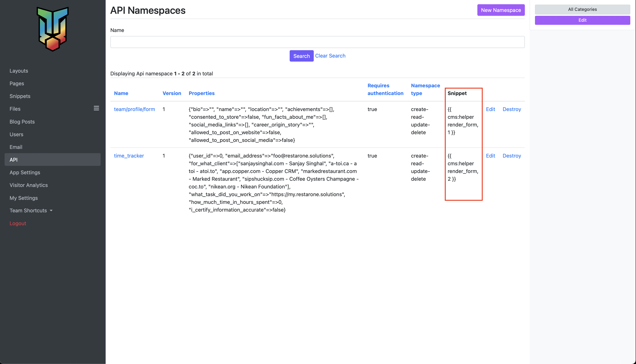This screenshot has width=636, height=364.
Task: Expand the Team Shortcuts dropdown
Action: [31, 210]
